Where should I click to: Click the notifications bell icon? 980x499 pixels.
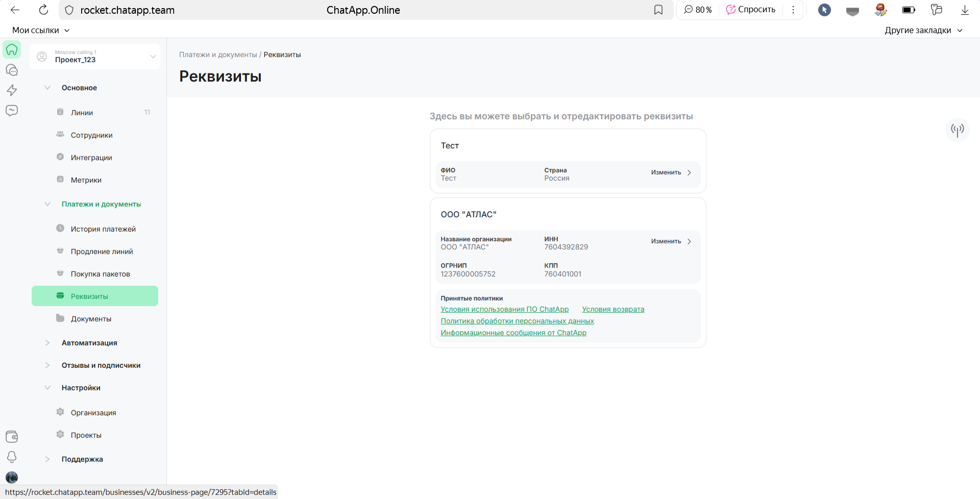click(x=12, y=457)
